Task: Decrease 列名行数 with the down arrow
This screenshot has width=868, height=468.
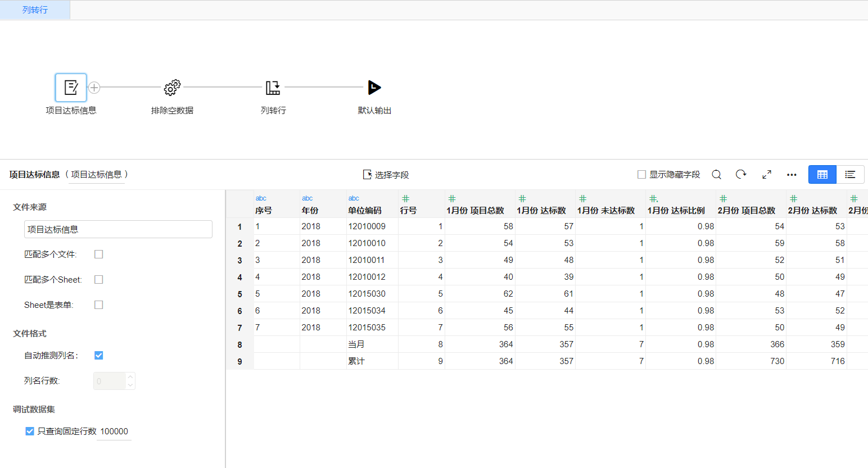Action: (x=130, y=385)
